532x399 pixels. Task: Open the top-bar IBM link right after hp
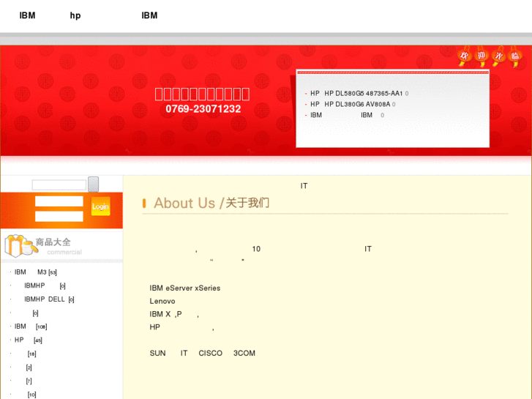(x=149, y=15)
